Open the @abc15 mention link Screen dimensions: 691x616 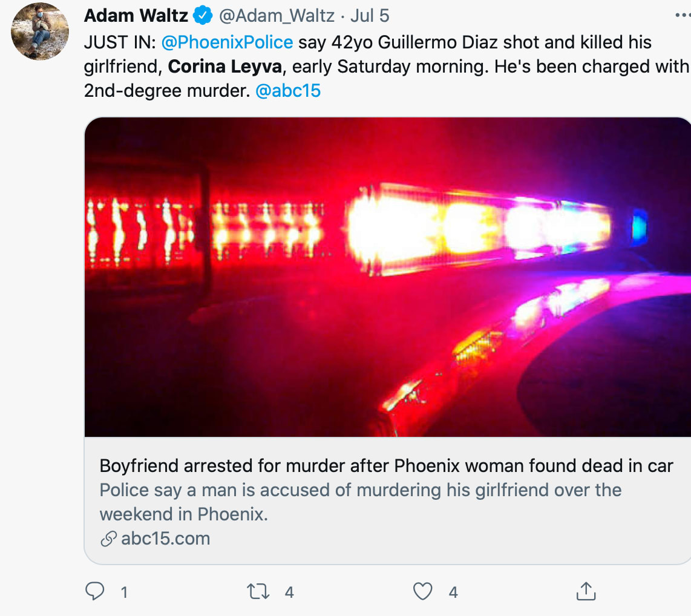click(x=288, y=91)
